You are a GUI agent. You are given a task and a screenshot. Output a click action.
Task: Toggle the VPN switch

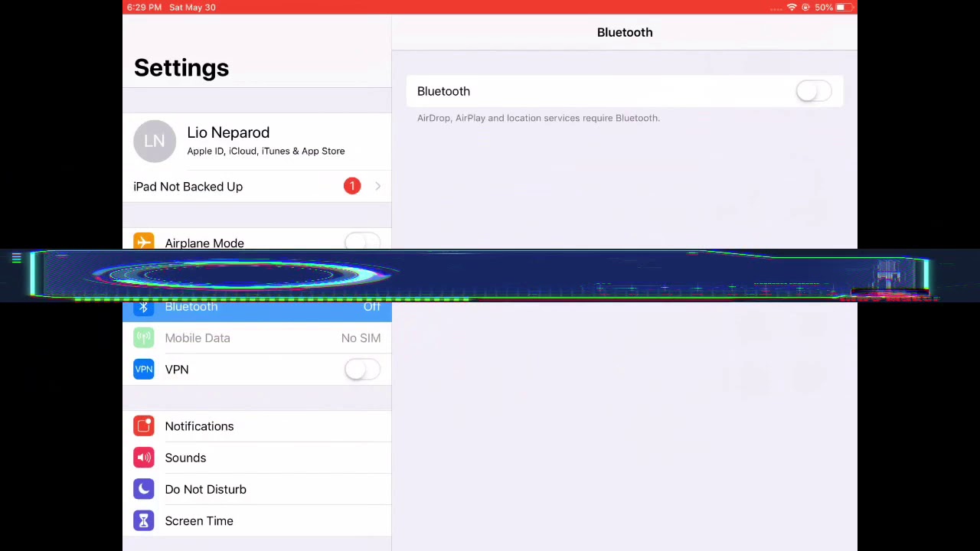[x=362, y=370]
